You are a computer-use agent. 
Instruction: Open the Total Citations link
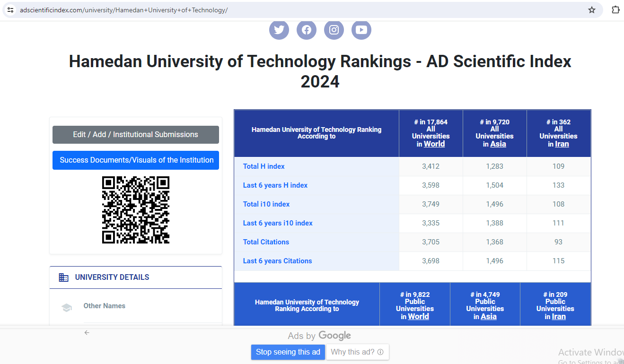[x=266, y=242]
